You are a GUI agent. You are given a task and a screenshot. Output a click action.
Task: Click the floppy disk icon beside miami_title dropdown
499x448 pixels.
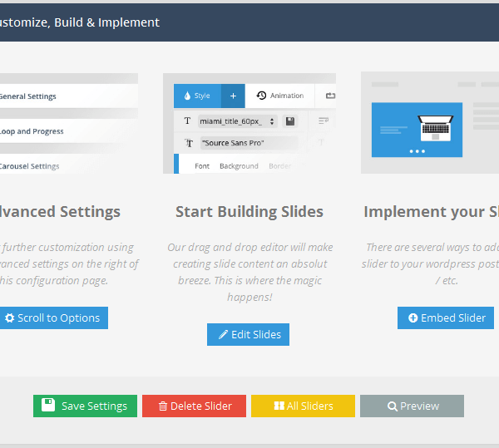(289, 121)
